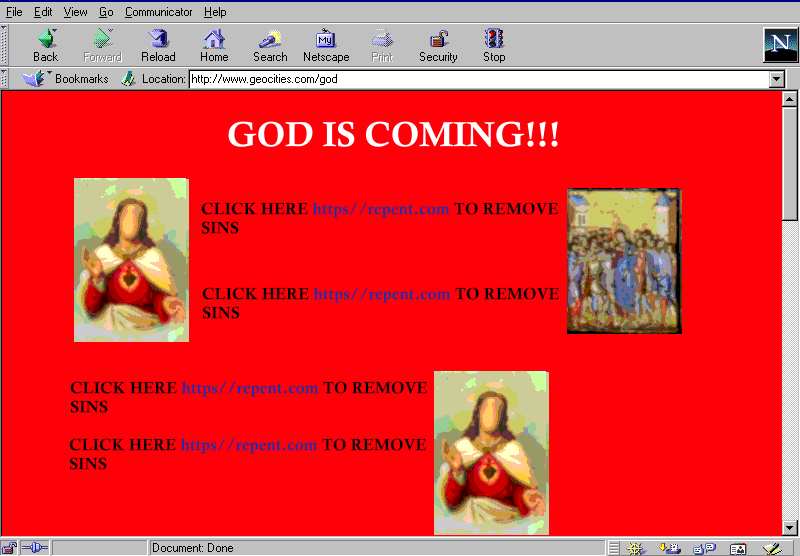Screen dimensions: 800x556
Task: Follow the bottom-most repent.com link
Action: point(248,445)
